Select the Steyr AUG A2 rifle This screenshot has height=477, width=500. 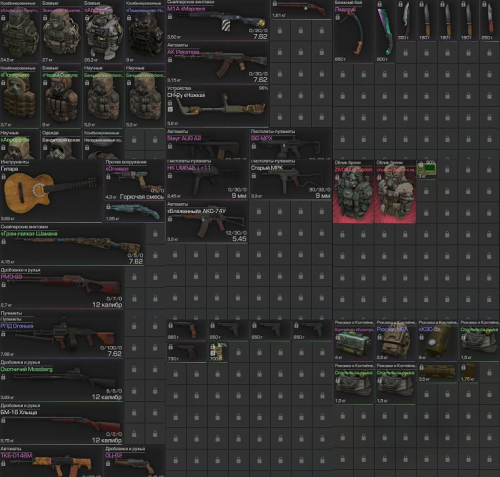pos(207,144)
